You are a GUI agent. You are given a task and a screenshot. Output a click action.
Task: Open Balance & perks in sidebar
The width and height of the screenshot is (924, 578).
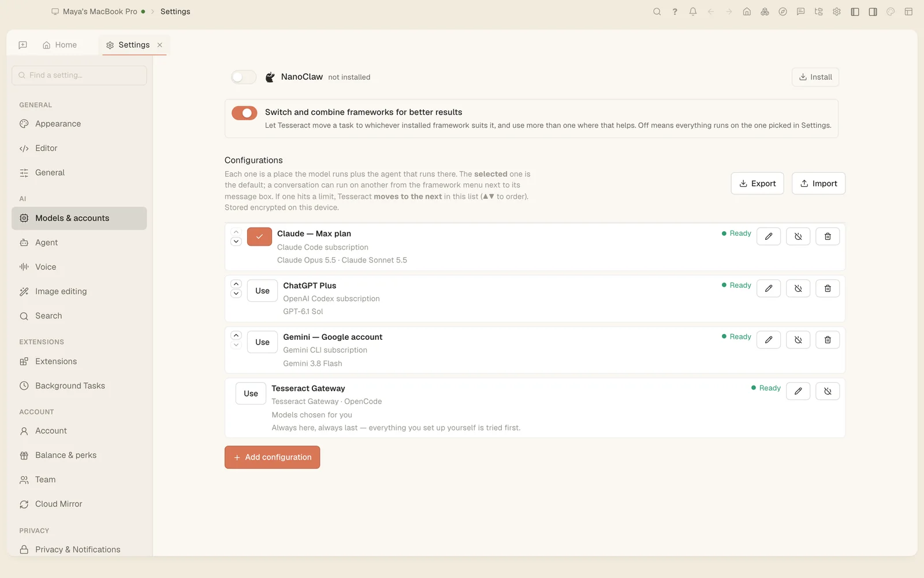(79, 455)
